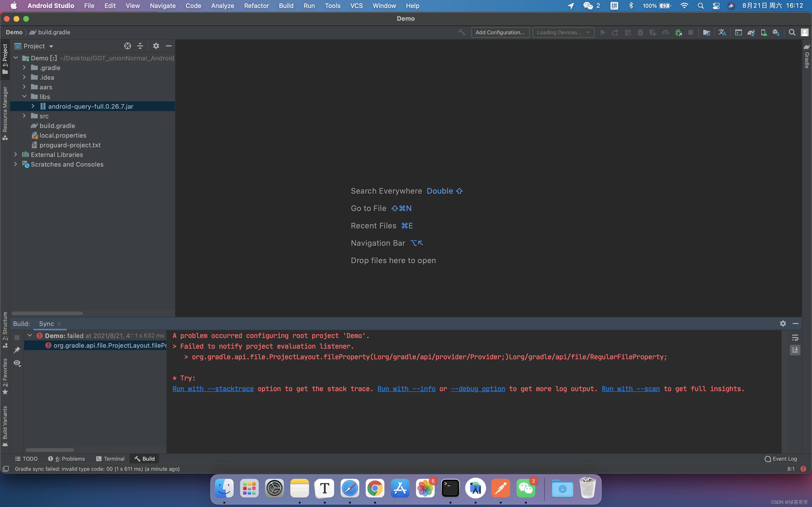Toggle the build output view eye icon
The image size is (812, 507).
pyautogui.click(x=17, y=363)
